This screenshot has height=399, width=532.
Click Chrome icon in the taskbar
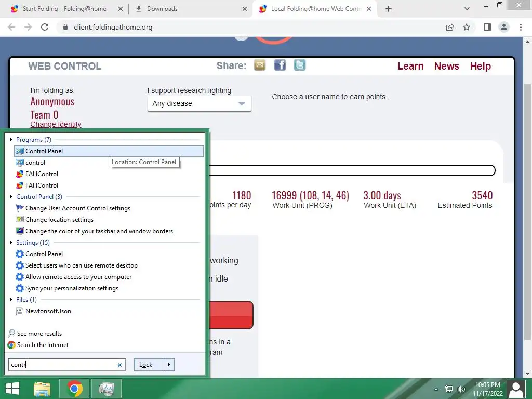click(x=74, y=389)
